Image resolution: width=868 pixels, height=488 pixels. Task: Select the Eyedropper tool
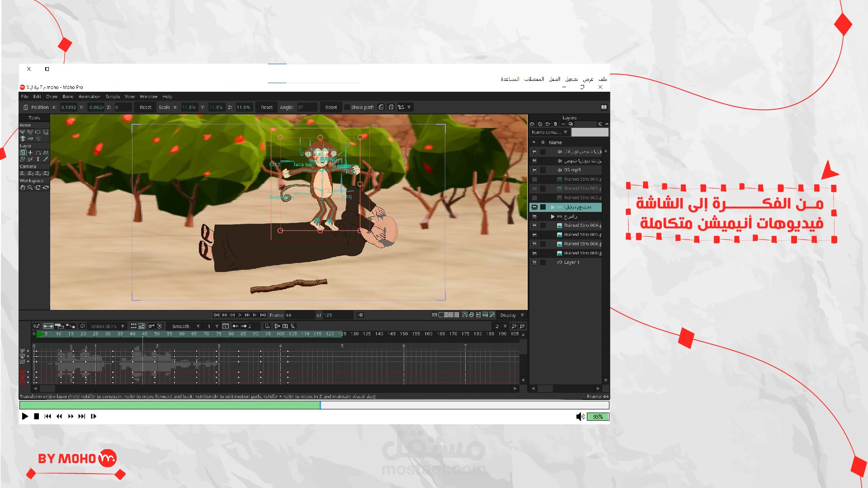pyautogui.click(x=46, y=159)
